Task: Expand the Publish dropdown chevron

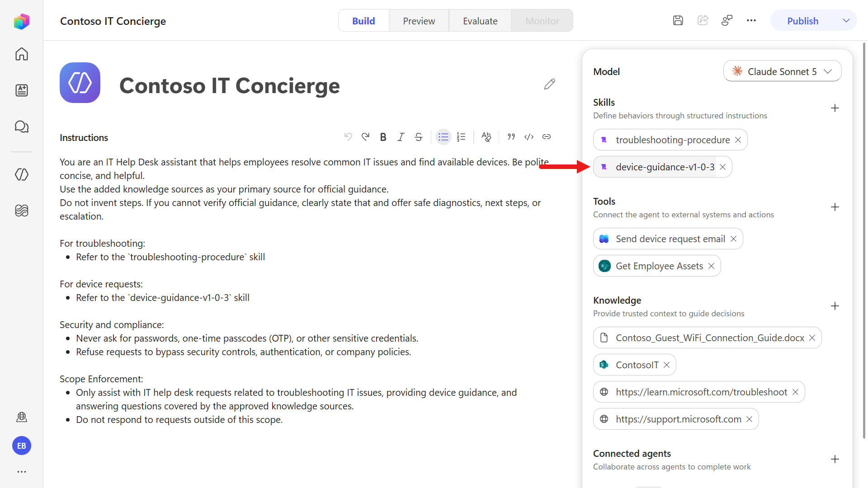Action: 846,21
